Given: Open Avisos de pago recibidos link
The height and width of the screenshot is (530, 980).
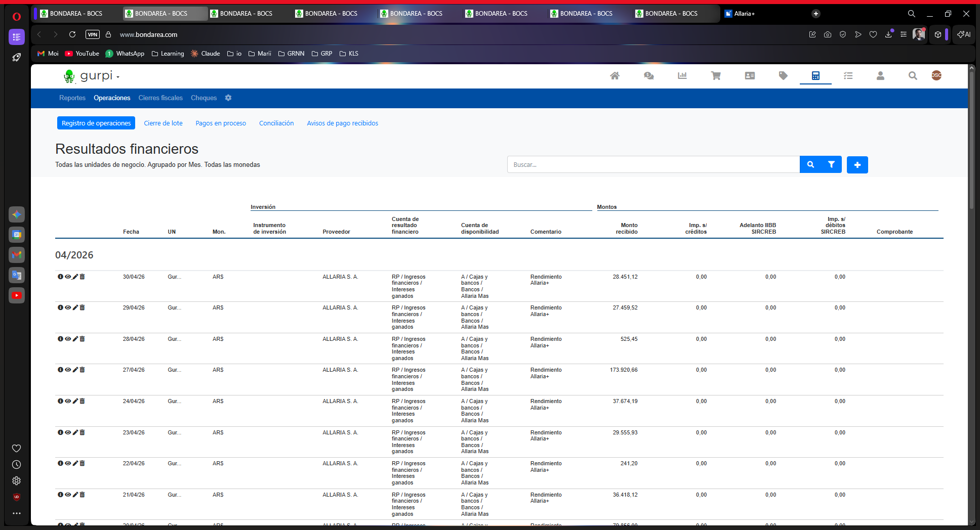Looking at the screenshot, I should tap(342, 123).
